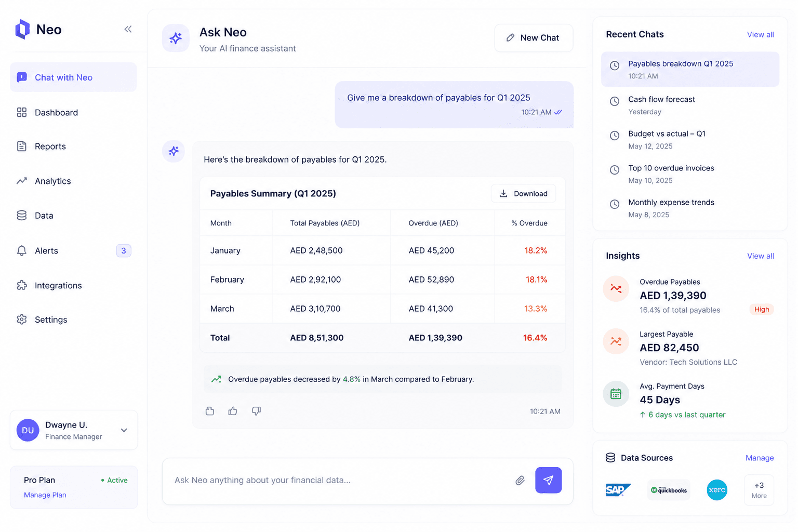Open the Monthly expense trends chat

690,208
